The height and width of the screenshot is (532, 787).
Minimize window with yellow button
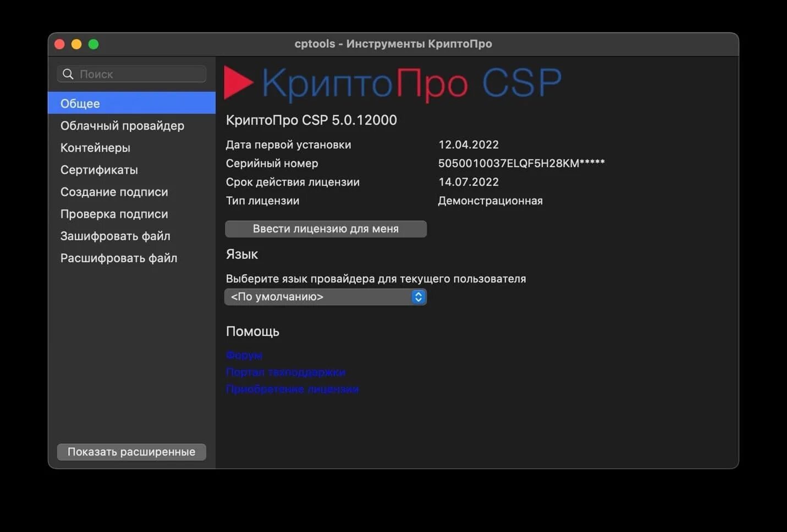[76, 44]
